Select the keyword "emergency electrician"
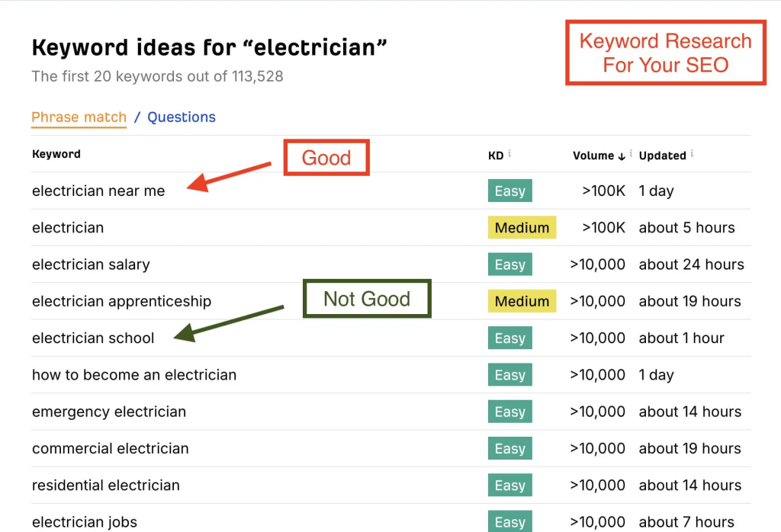Screen dimensions: 781x532 coord(108,412)
